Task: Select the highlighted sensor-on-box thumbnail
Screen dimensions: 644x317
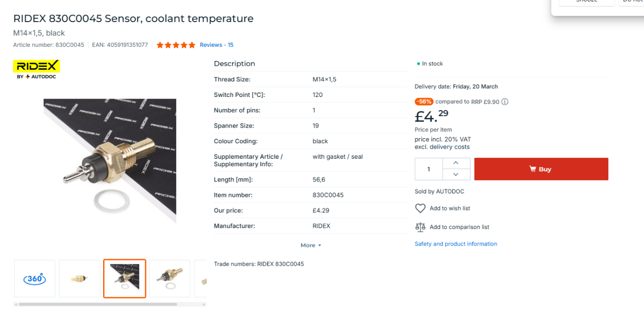Action: 125,278
